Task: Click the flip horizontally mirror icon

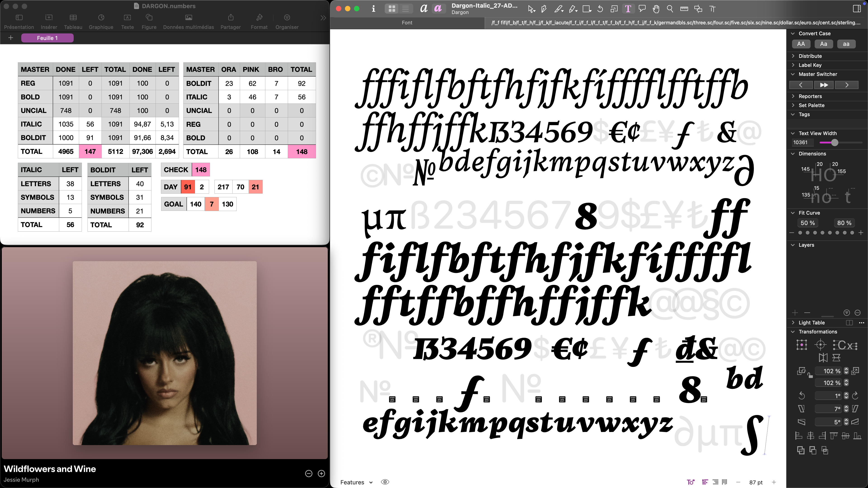Action: [x=823, y=358]
